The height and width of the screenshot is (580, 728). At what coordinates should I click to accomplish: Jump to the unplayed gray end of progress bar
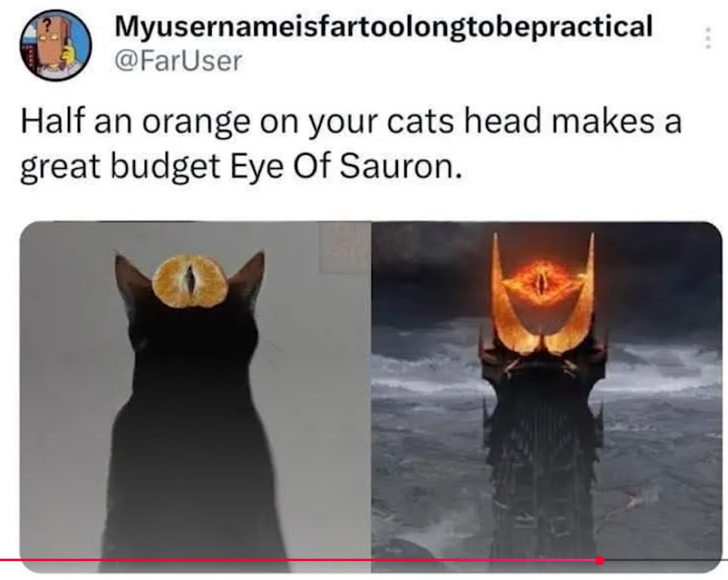point(665,560)
